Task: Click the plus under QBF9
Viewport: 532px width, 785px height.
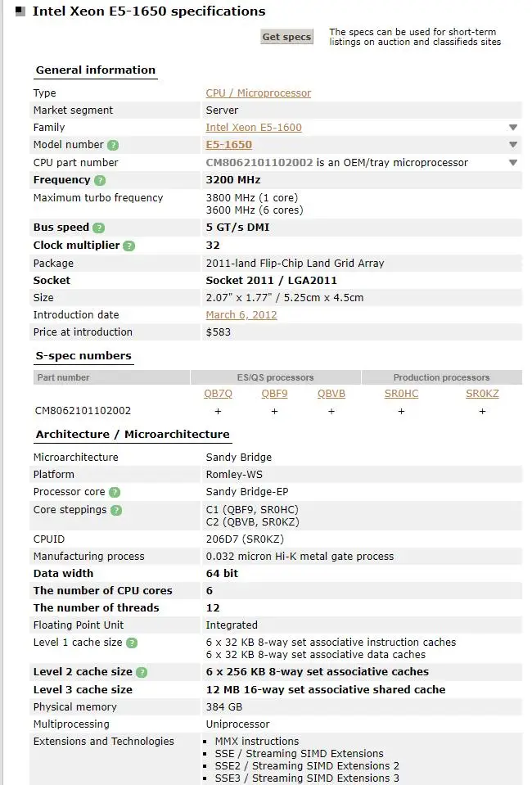Action: click(x=274, y=412)
